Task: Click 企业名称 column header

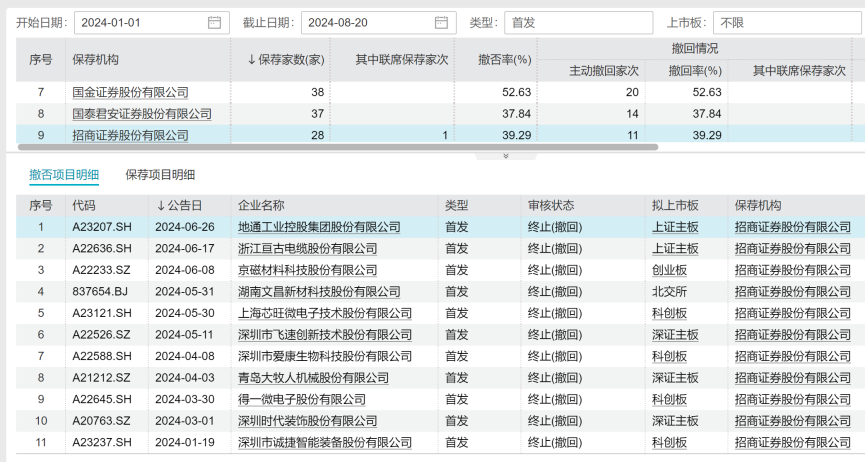Action: 261,205
